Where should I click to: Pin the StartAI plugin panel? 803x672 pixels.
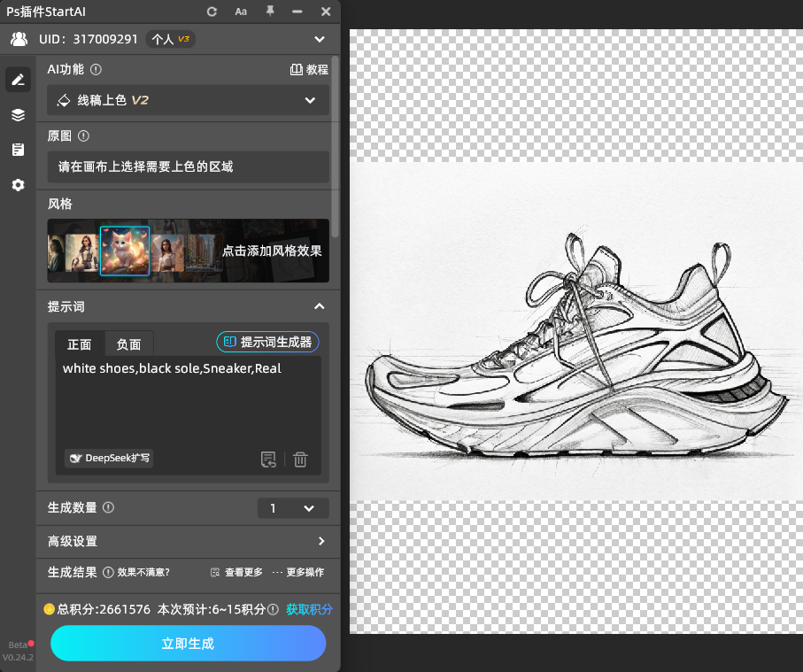coord(270,11)
